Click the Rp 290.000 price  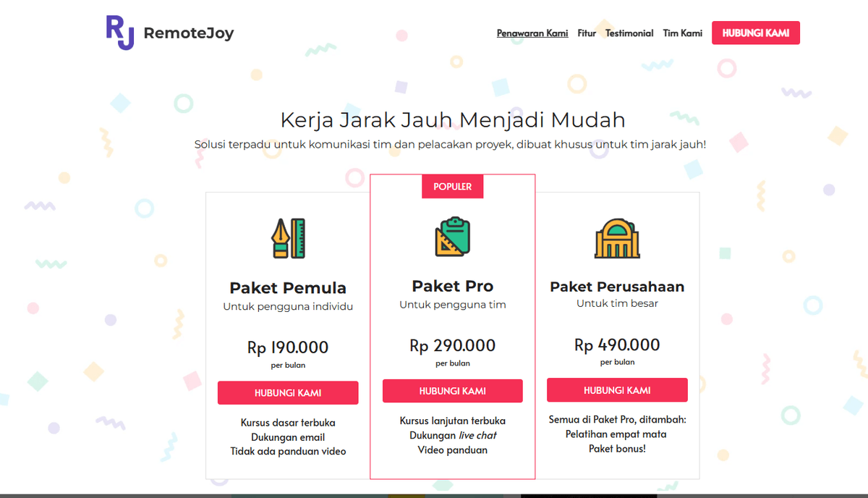pyautogui.click(x=452, y=346)
